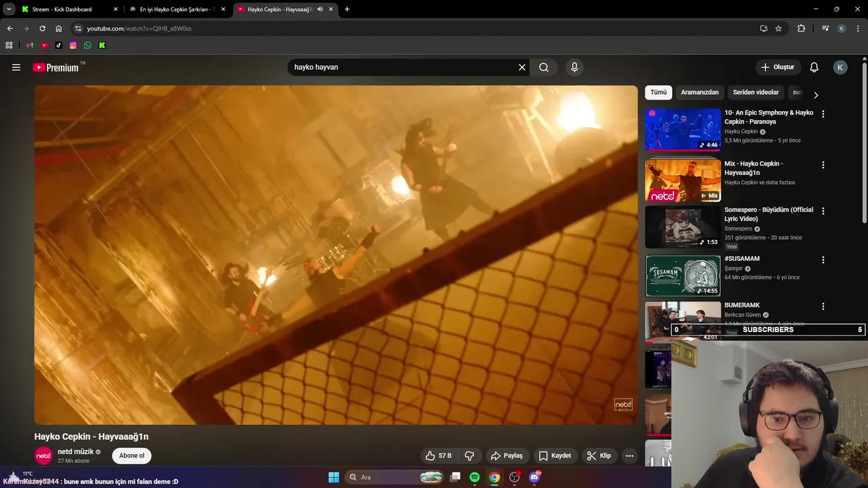Open the Gmail bookmark
The width and height of the screenshot is (868, 488).
point(29,45)
